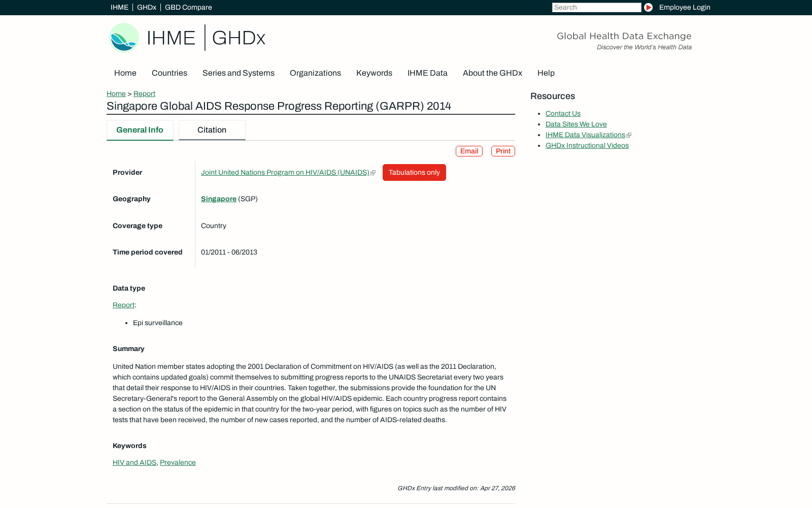Open the Help menu item
Viewport: 812px width, 508px height.
coord(546,73)
